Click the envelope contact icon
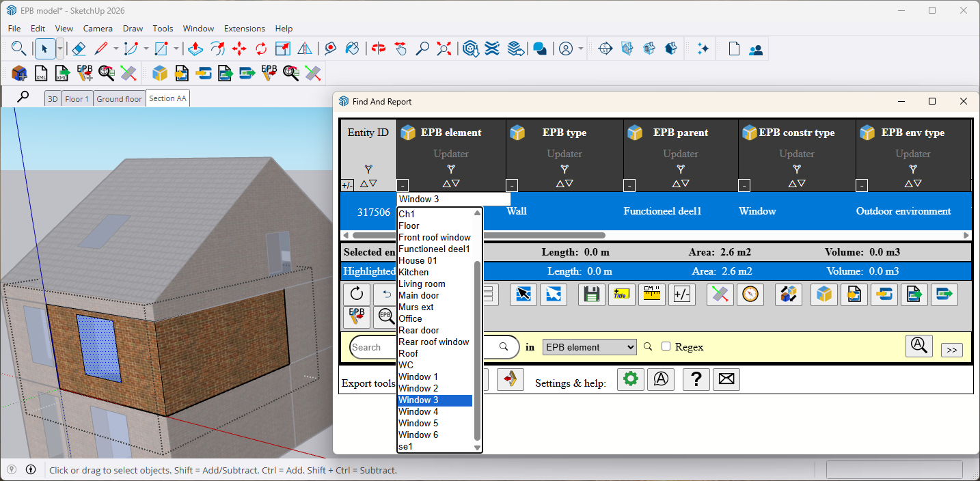 [726, 379]
